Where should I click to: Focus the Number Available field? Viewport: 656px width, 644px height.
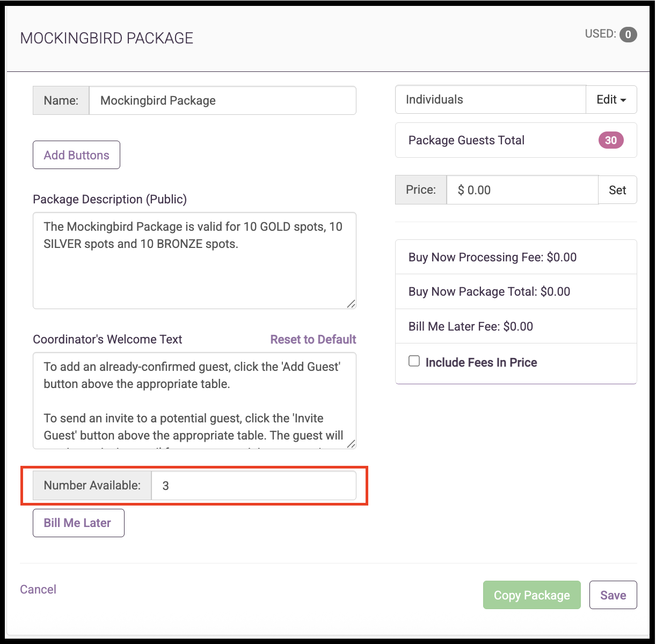click(x=254, y=486)
